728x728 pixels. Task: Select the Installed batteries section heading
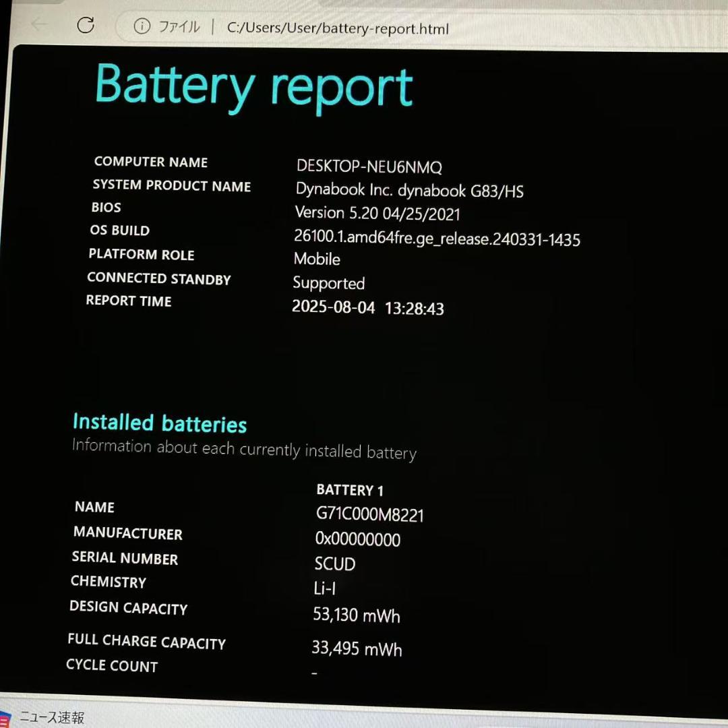click(159, 423)
